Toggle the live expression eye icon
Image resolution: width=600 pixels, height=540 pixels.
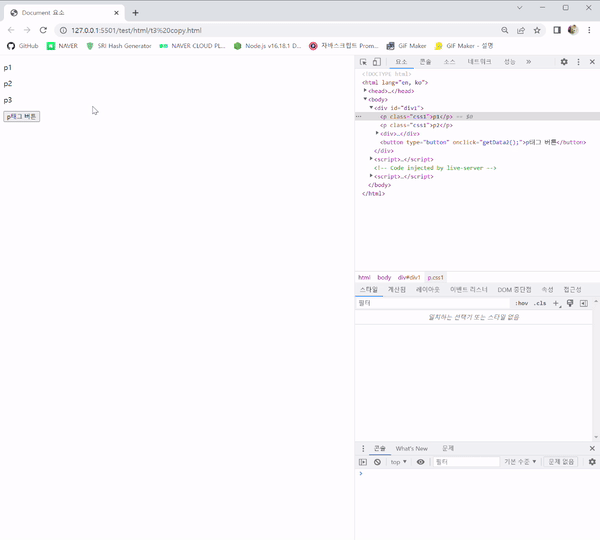click(x=421, y=462)
